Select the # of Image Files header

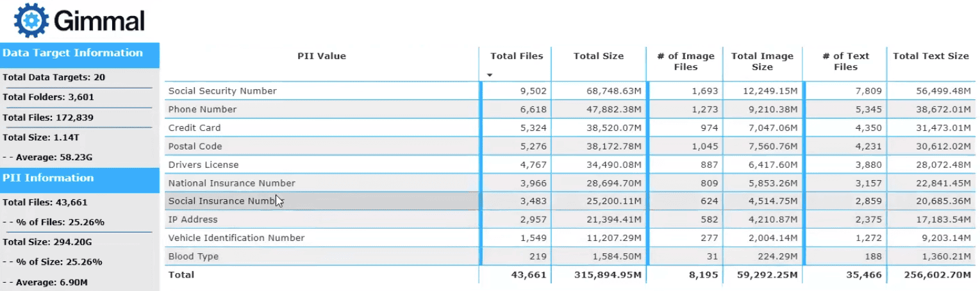685,62
